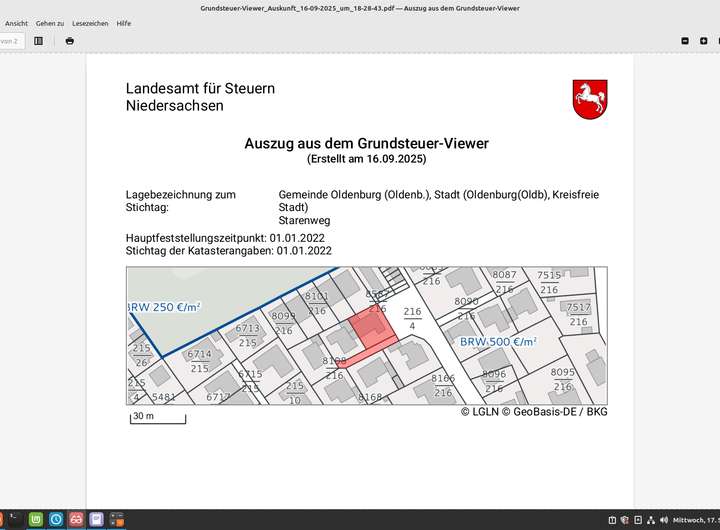
Task: Switch to the red document viewer taskbar icon
Action: (76, 520)
